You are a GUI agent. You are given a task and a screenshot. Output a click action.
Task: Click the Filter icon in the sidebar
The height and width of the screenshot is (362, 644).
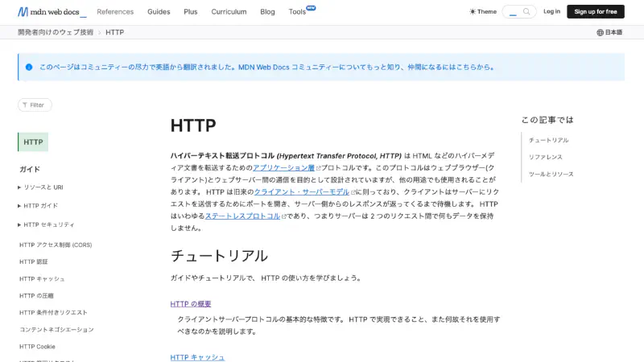coord(25,105)
